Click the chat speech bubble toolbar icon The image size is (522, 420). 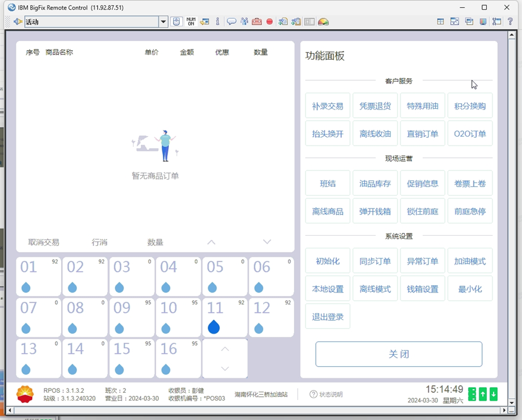coord(231,22)
